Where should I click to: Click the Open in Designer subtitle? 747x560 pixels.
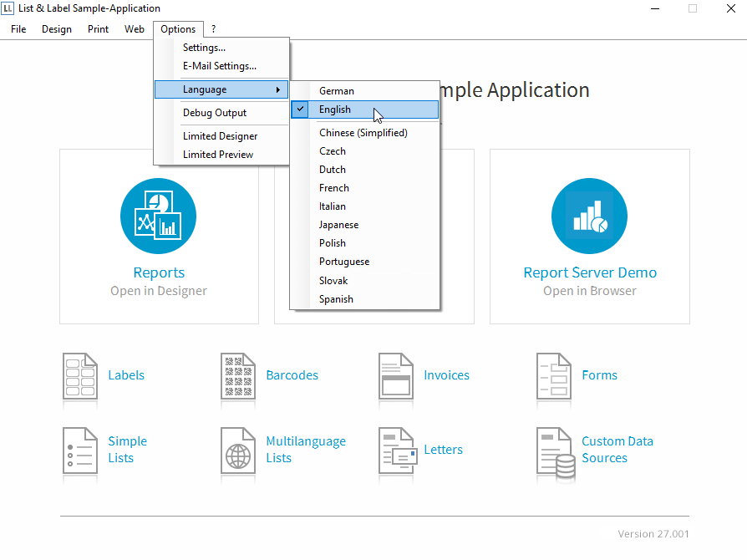pos(159,291)
